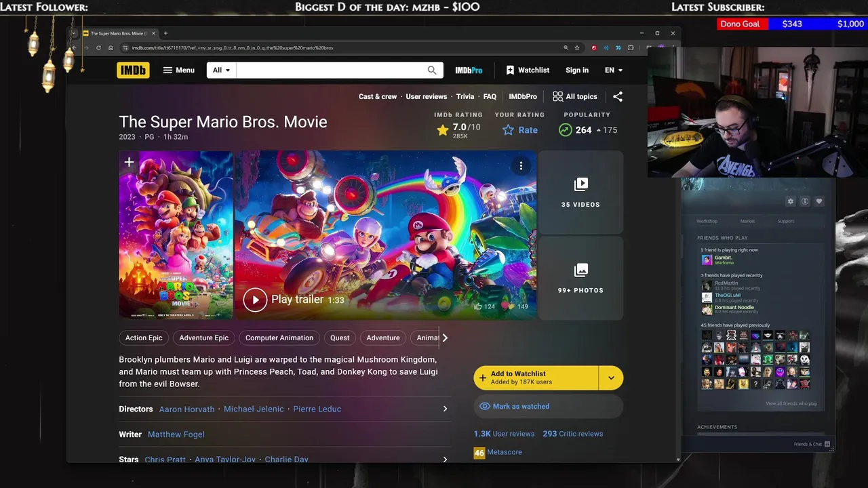Viewport: 868px width, 488px height.
Task: Add to watchlist via poster plus ribbon
Action: tap(129, 163)
